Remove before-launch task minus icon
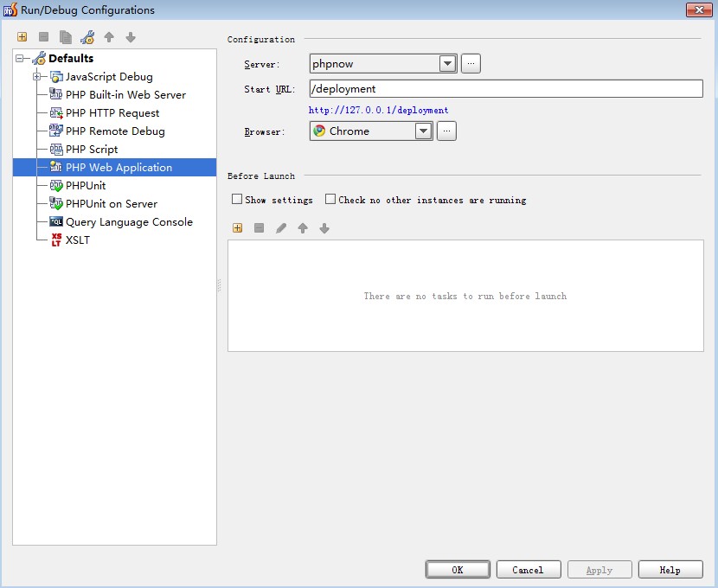The image size is (718, 588). [x=260, y=228]
